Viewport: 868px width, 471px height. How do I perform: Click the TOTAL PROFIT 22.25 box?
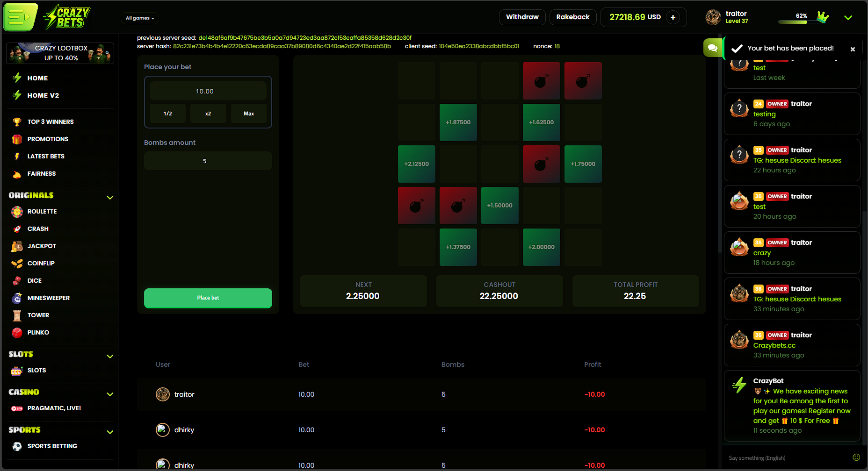(636, 291)
